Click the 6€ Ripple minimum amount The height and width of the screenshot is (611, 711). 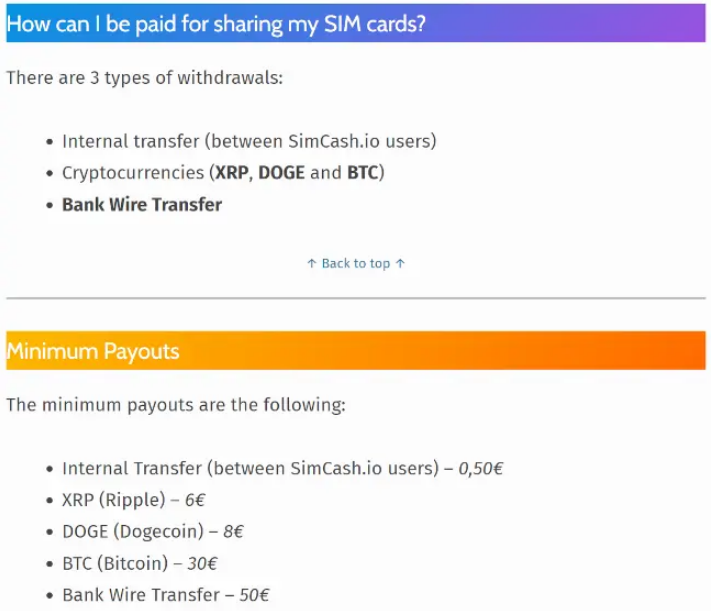pyautogui.click(x=195, y=500)
